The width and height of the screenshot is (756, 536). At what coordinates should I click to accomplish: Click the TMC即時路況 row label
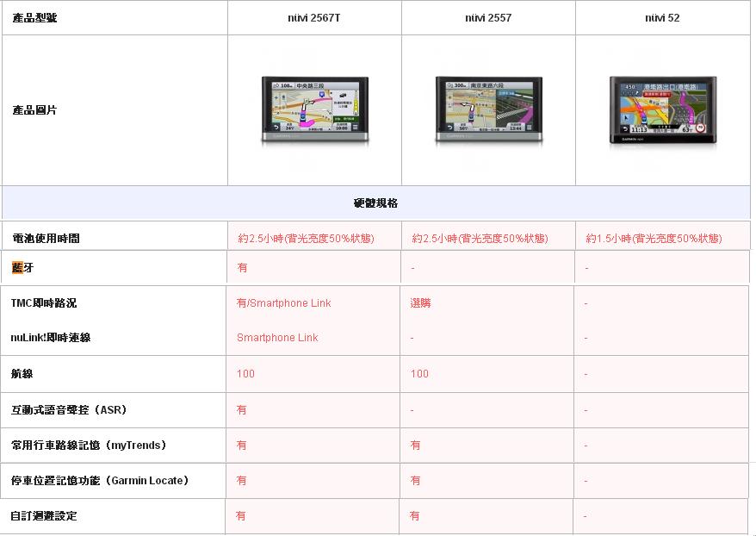(44, 303)
